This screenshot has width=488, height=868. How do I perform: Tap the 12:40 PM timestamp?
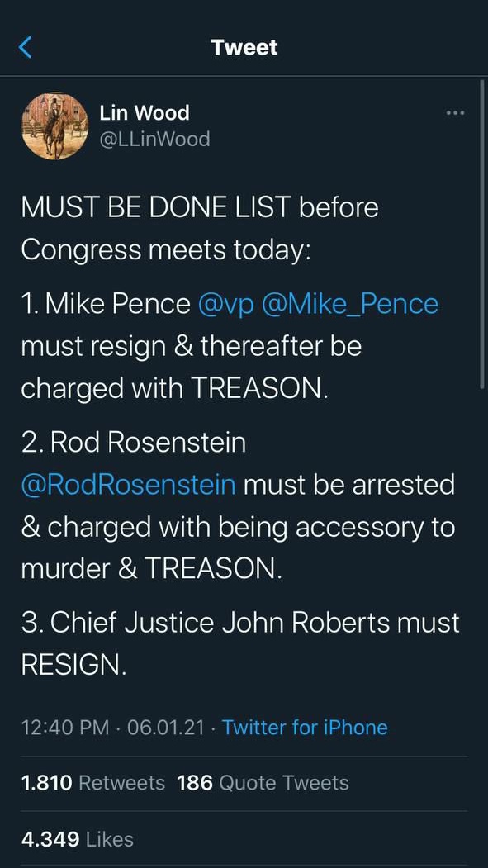65,727
